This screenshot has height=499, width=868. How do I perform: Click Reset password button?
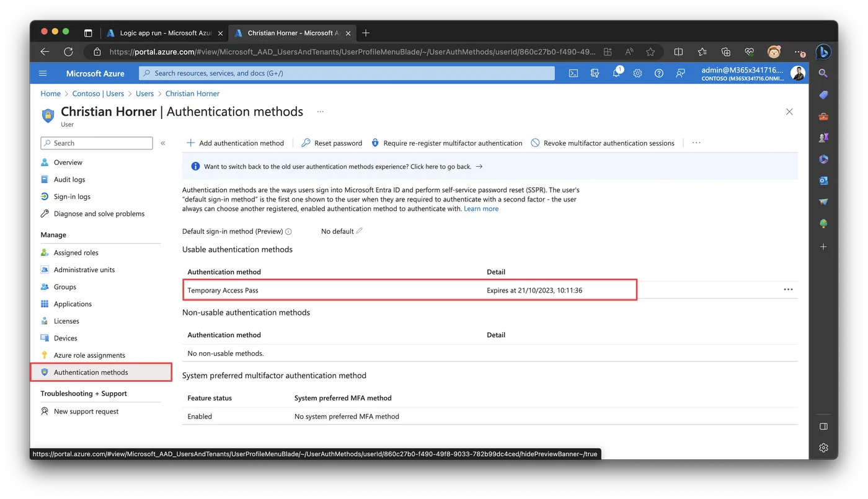[332, 143]
